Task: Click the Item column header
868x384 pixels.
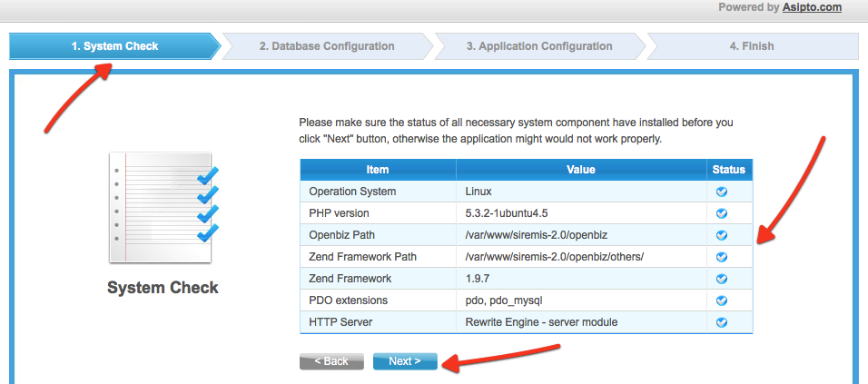Action: [378, 170]
